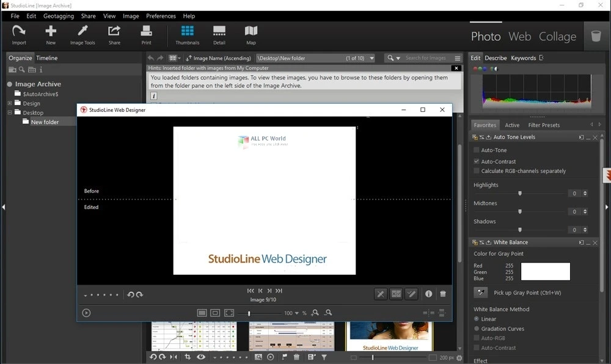Screen dimensions: 611x364
Task: Select the StudioLine Web Designer thumbnail
Action: pyautogui.click(x=389, y=335)
